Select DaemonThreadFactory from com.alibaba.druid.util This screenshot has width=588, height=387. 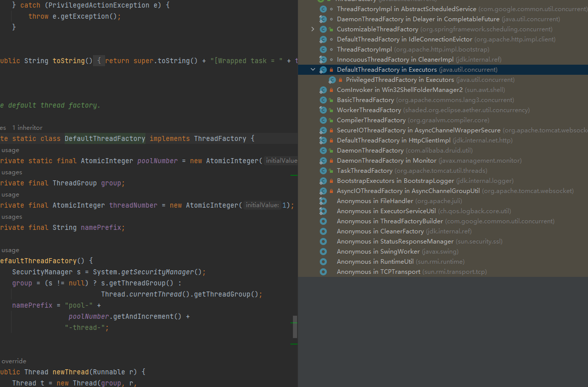[x=370, y=151]
